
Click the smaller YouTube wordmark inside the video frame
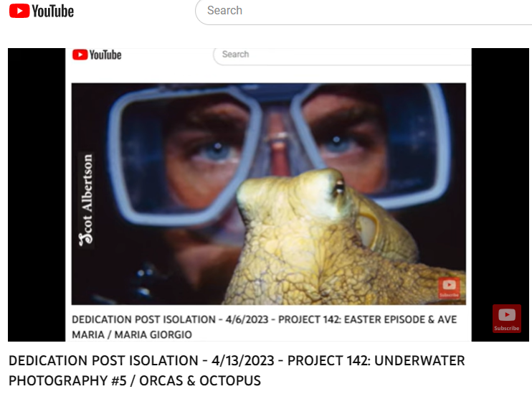coord(105,55)
